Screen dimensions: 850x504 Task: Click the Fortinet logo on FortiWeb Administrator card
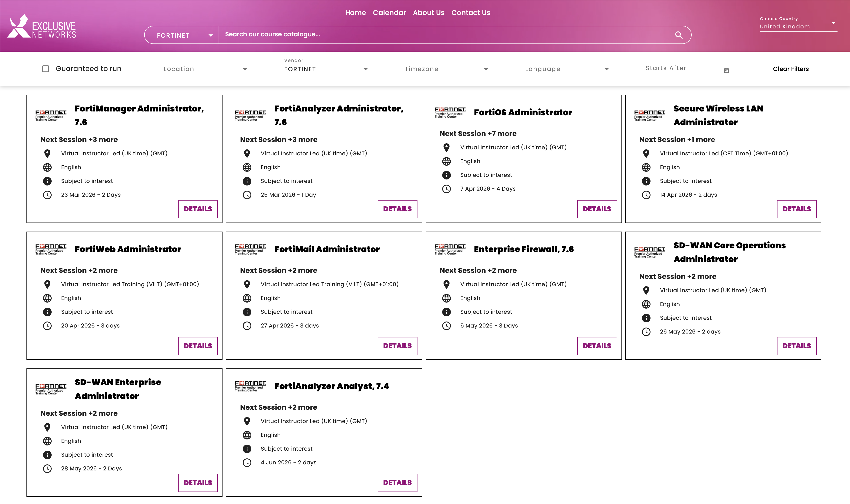(x=51, y=249)
